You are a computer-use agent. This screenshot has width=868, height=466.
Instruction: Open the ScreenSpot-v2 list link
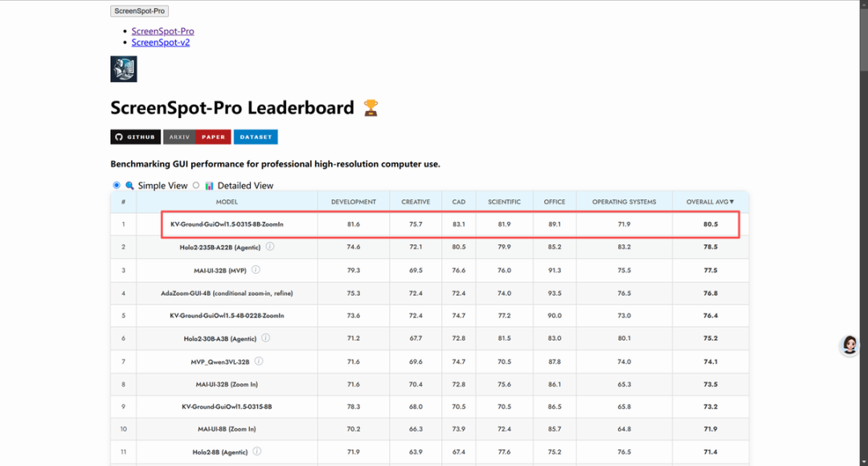click(161, 43)
